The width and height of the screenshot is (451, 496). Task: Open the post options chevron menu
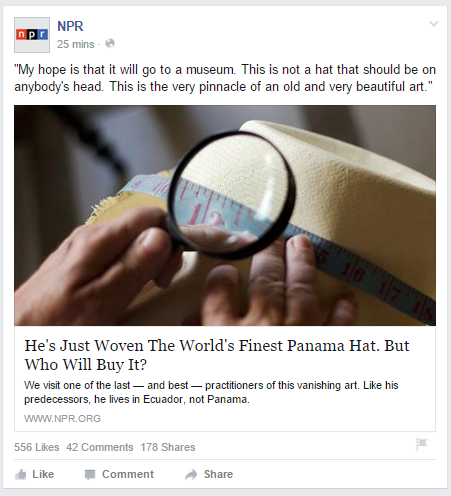[434, 24]
